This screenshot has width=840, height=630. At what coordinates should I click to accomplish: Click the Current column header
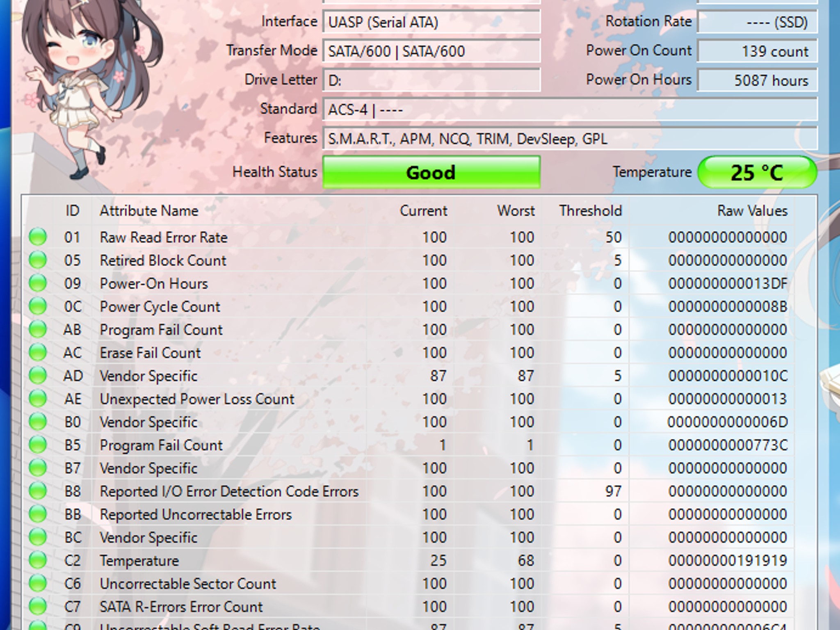coord(423,211)
